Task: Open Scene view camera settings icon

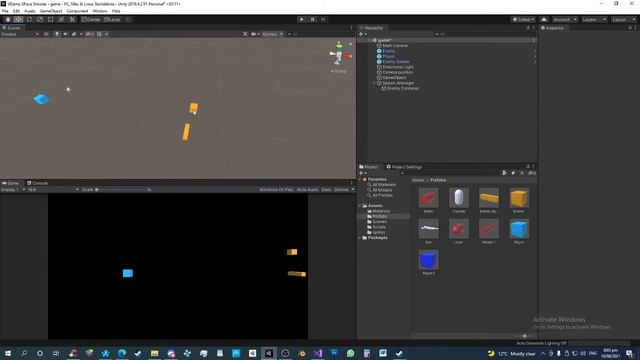Action: click(255, 34)
